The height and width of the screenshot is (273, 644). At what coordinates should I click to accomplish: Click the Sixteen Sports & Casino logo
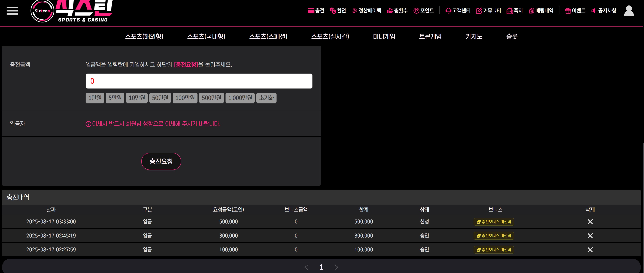tap(72, 11)
